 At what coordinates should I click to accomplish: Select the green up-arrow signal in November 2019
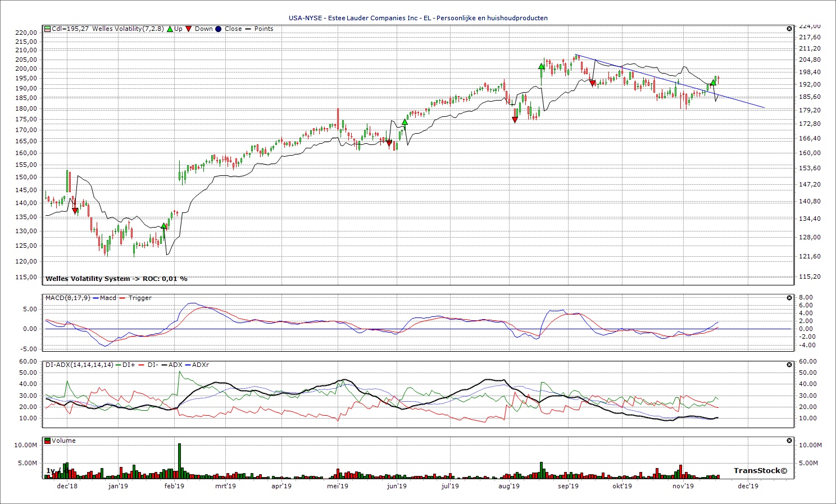pyautogui.click(x=713, y=83)
